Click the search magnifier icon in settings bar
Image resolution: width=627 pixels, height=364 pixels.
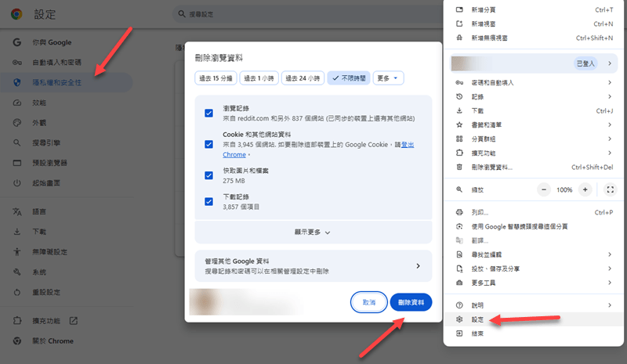click(182, 14)
